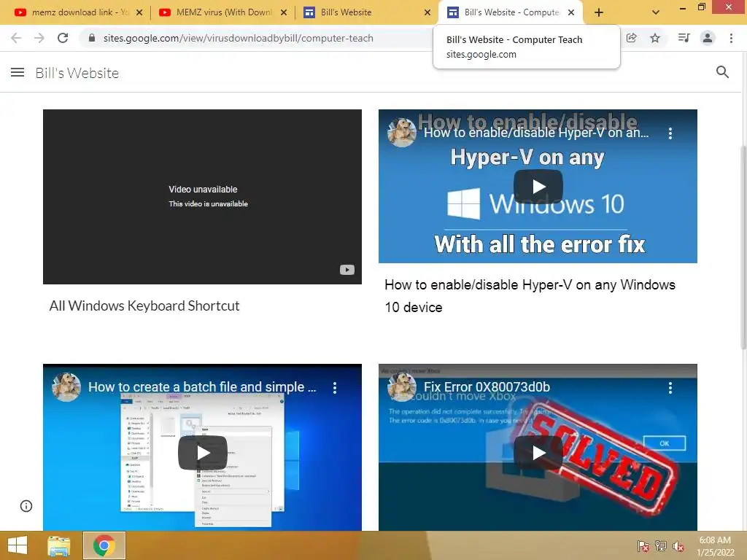Click Chrome icon in the taskbar
Screen dimensions: 747x560
[104, 545]
